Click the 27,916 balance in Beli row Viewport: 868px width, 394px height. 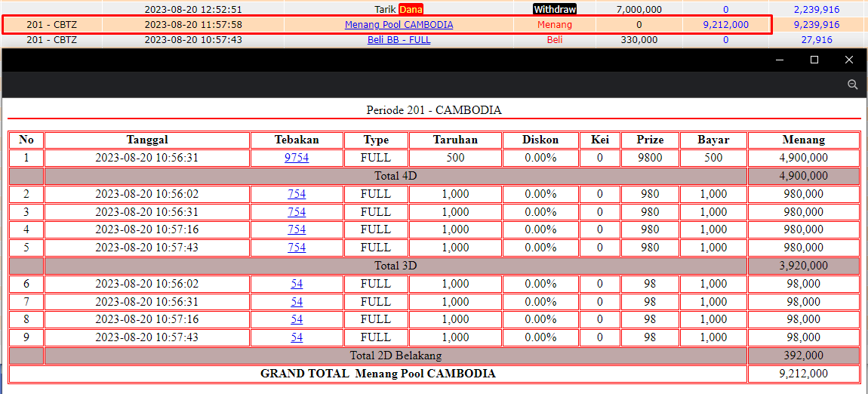click(x=817, y=40)
